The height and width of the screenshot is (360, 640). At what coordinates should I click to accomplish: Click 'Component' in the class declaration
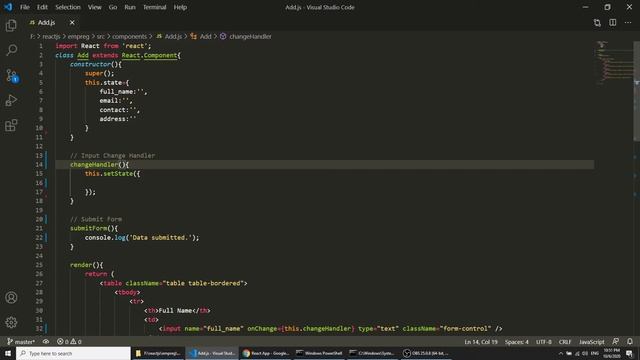coord(160,55)
